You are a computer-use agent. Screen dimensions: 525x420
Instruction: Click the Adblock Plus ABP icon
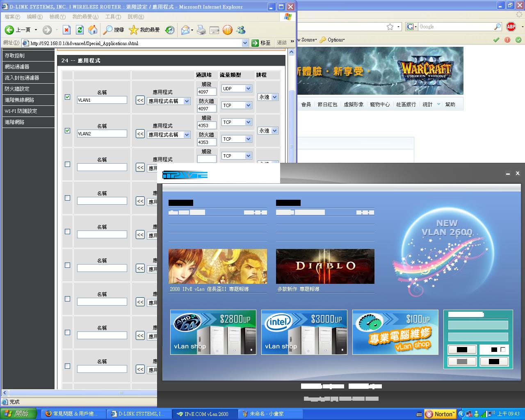pyautogui.click(x=511, y=27)
